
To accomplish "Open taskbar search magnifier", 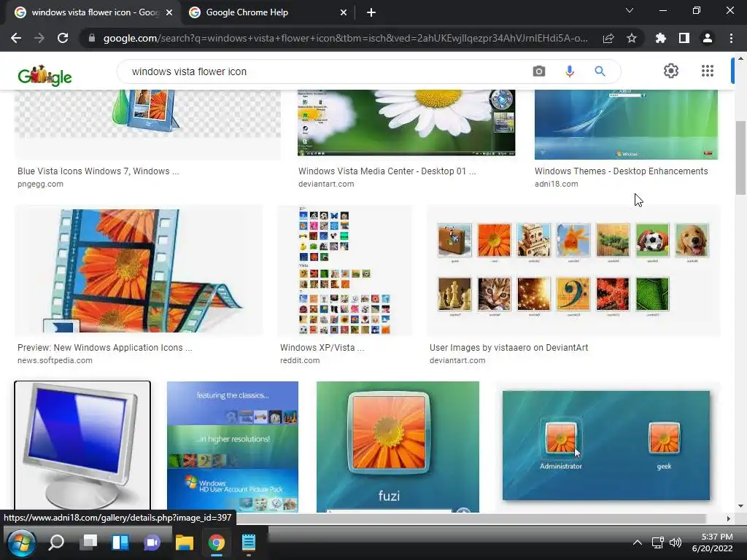I will [56, 542].
